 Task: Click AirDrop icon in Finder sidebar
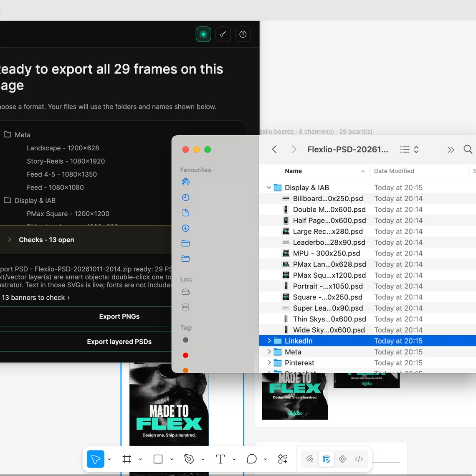(x=185, y=182)
